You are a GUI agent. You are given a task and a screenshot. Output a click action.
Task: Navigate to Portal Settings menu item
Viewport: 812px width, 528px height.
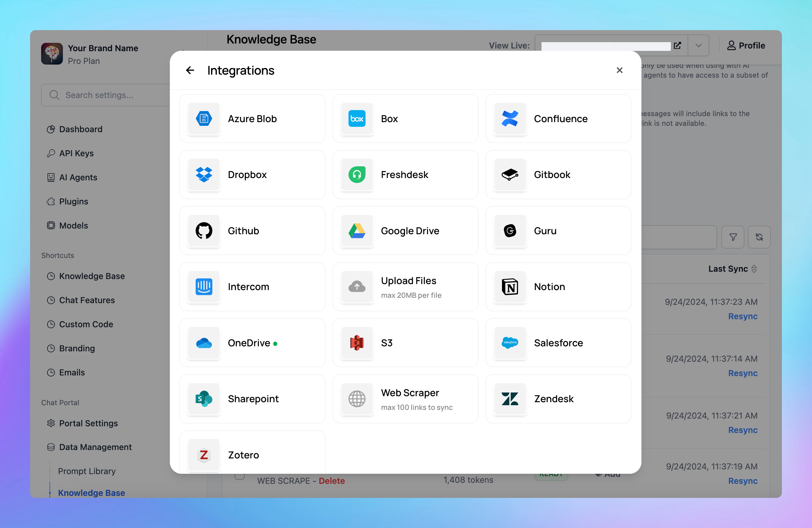(x=88, y=423)
